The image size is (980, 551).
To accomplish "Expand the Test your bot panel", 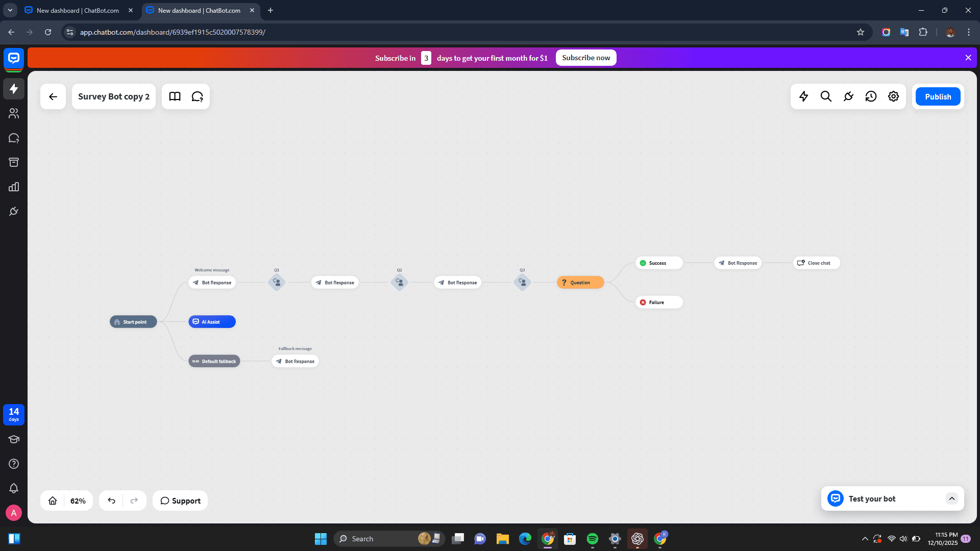I will click(951, 498).
